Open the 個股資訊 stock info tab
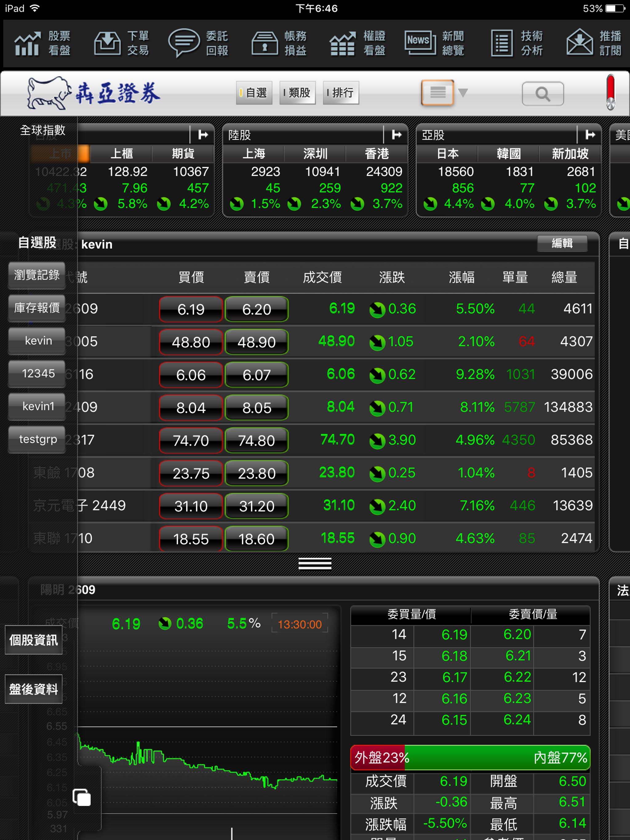Viewport: 630px width, 840px height. coord(34,640)
